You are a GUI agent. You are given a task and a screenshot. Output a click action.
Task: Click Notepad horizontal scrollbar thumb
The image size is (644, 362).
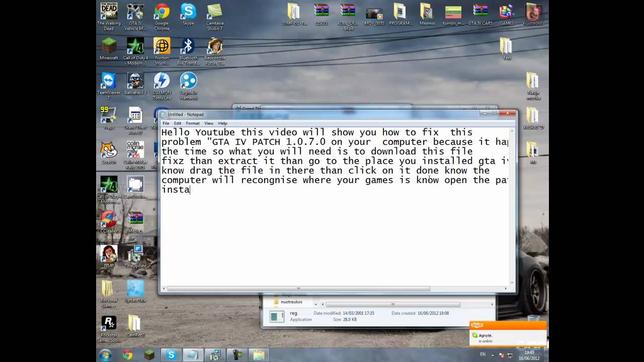(298, 289)
